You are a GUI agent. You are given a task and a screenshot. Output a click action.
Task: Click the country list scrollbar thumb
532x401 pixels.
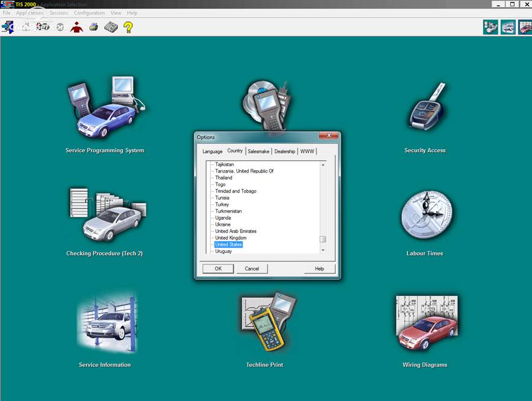pos(323,239)
